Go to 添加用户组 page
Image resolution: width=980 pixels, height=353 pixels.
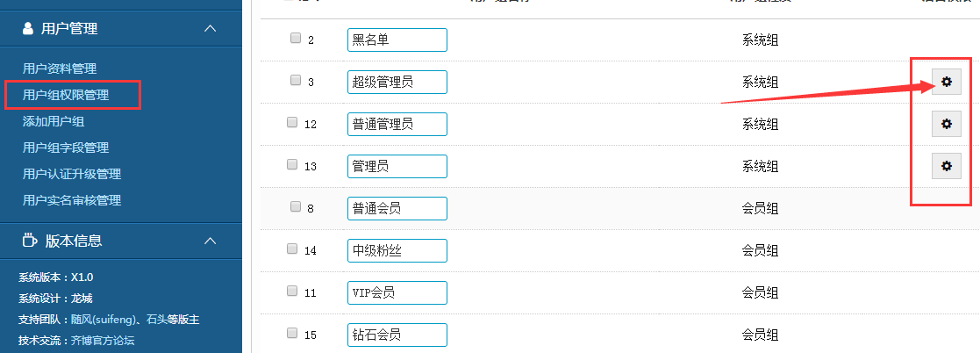[x=54, y=121]
